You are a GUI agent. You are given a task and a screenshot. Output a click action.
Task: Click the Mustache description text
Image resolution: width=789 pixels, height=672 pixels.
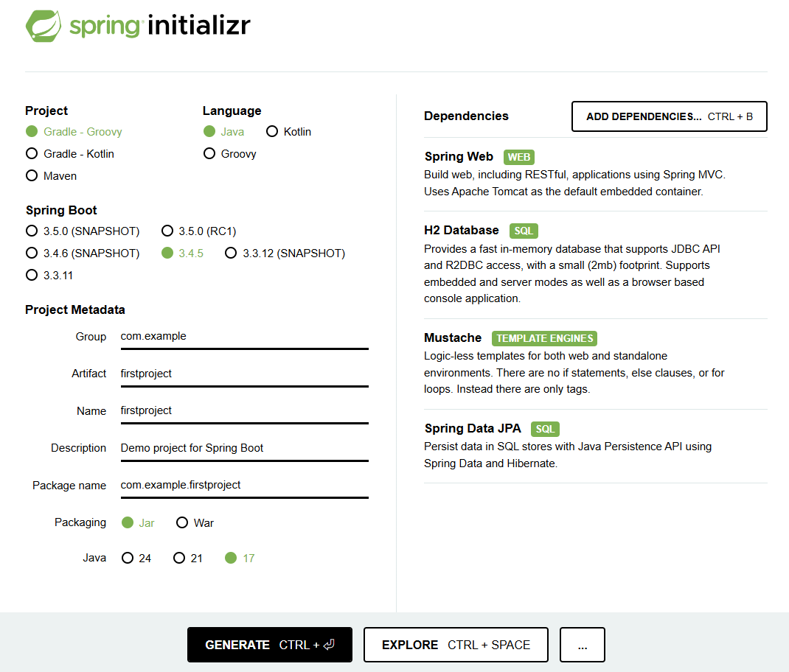[574, 373]
